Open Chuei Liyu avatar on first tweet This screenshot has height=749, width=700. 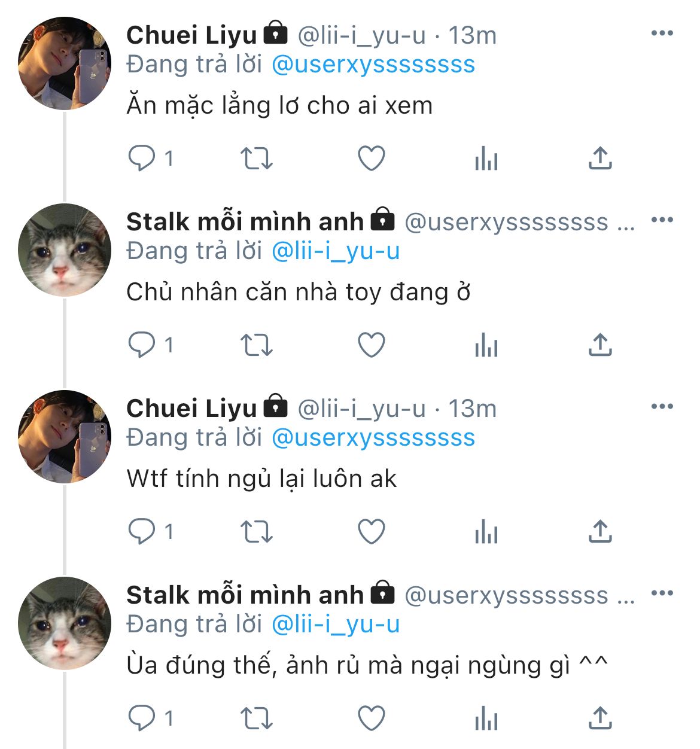[x=65, y=63]
